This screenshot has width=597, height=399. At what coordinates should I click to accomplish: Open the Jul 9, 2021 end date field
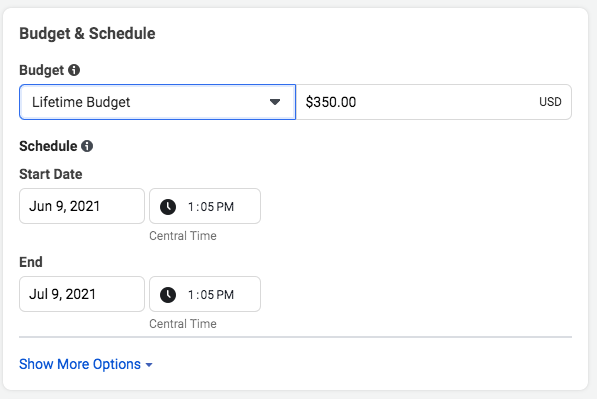click(x=82, y=294)
